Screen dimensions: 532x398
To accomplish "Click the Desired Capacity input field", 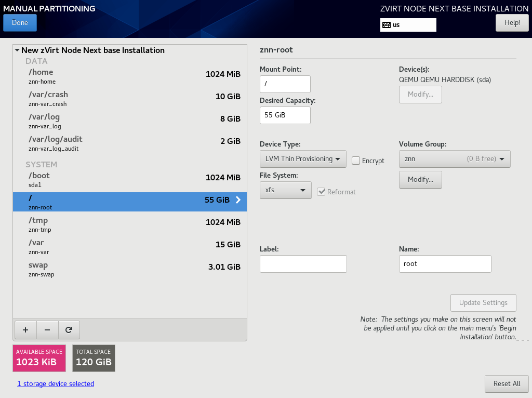I will coord(285,115).
